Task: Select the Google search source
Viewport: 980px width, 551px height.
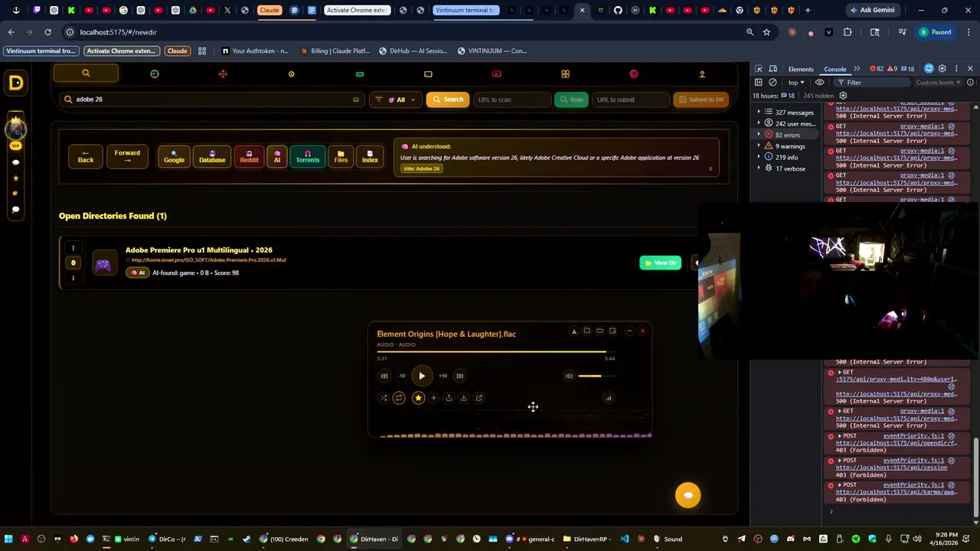Action: point(174,156)
